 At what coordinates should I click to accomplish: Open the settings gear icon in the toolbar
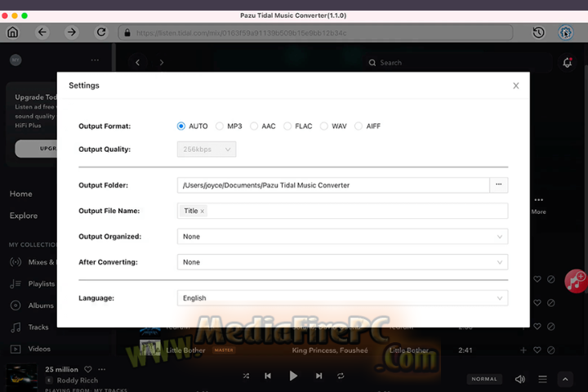pos(565,33)
